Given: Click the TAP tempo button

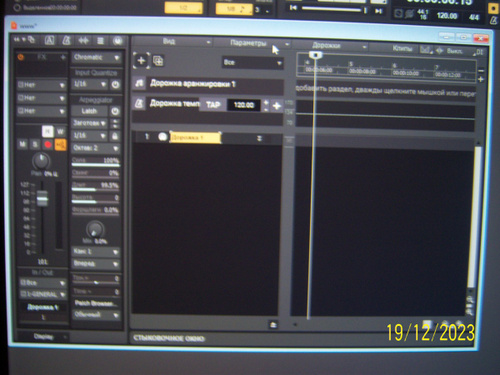Looking at the screenshot, I should pos(213,105).
